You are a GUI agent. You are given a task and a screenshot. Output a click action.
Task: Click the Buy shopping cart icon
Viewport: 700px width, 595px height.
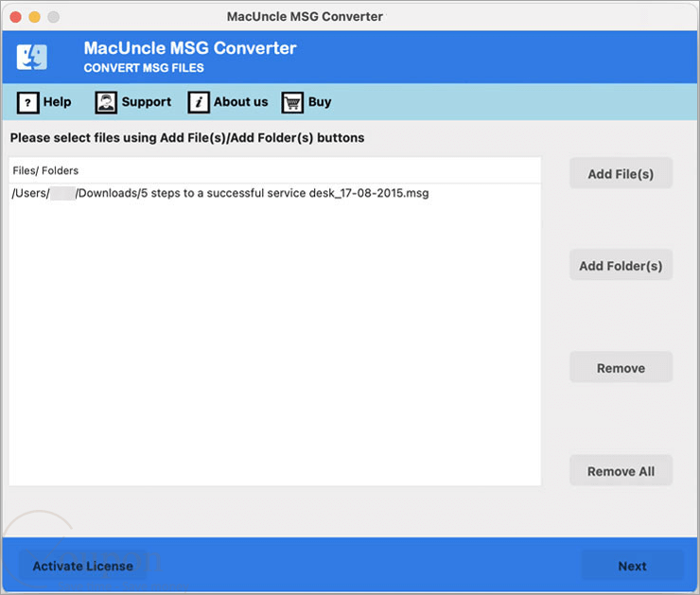click(x=292, y=103)
